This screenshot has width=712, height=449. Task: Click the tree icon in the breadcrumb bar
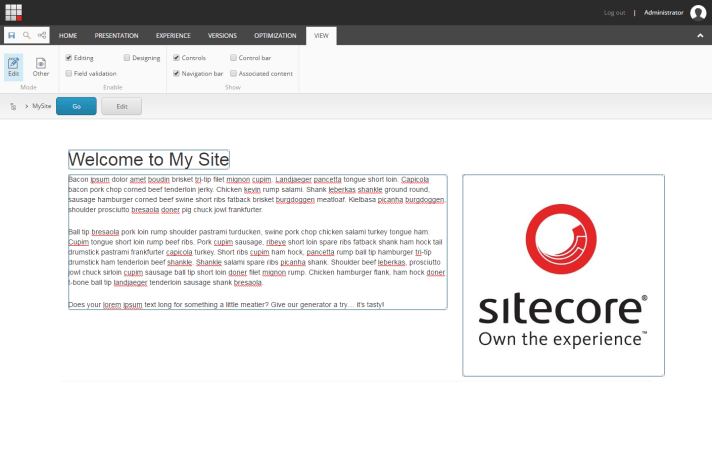[x=13, y=106]
